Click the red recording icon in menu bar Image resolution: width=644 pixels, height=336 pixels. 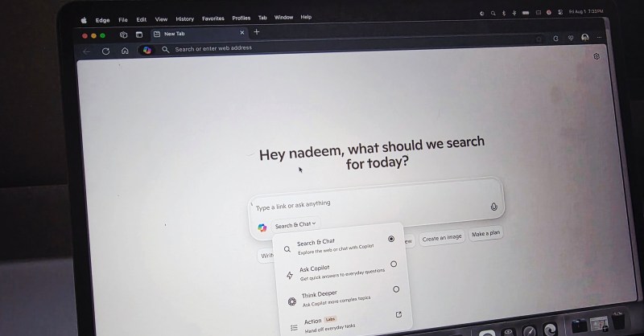click(x=549, y=12)
